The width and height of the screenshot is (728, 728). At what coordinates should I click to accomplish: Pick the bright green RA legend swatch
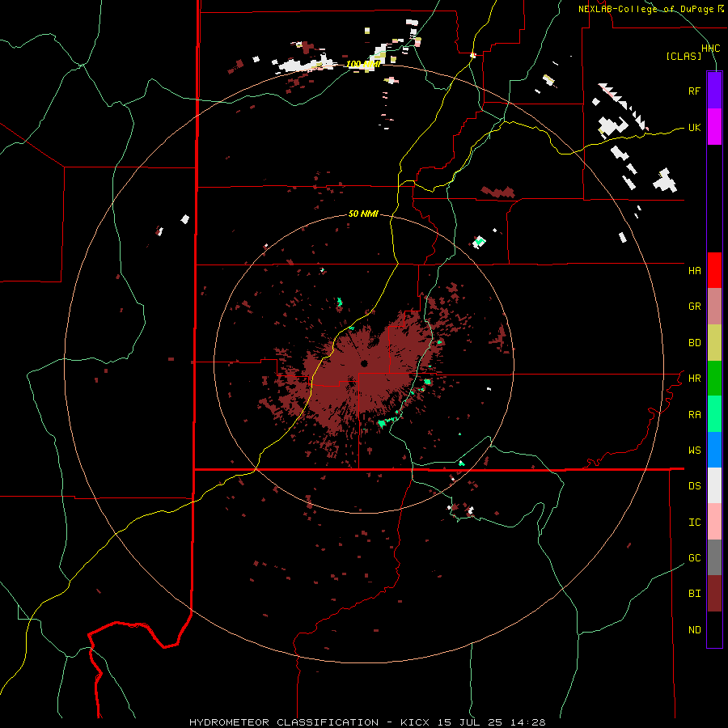714,414
